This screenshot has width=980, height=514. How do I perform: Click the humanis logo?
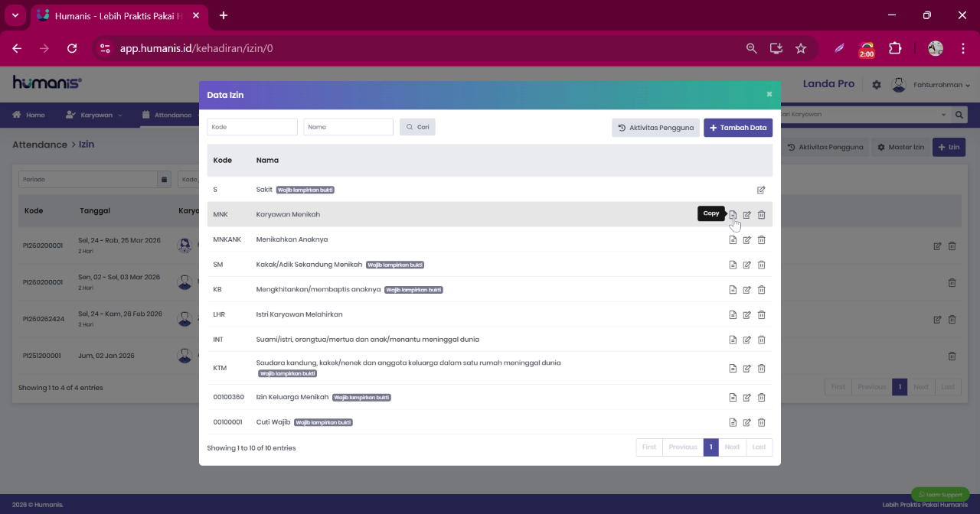(x=47, y=83)
